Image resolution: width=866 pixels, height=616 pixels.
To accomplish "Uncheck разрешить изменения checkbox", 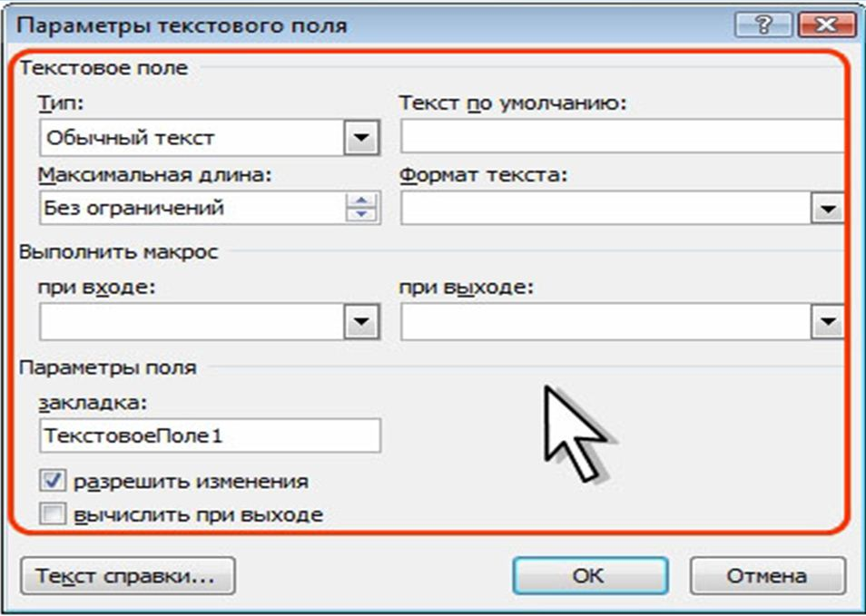I will click(53, 482).
